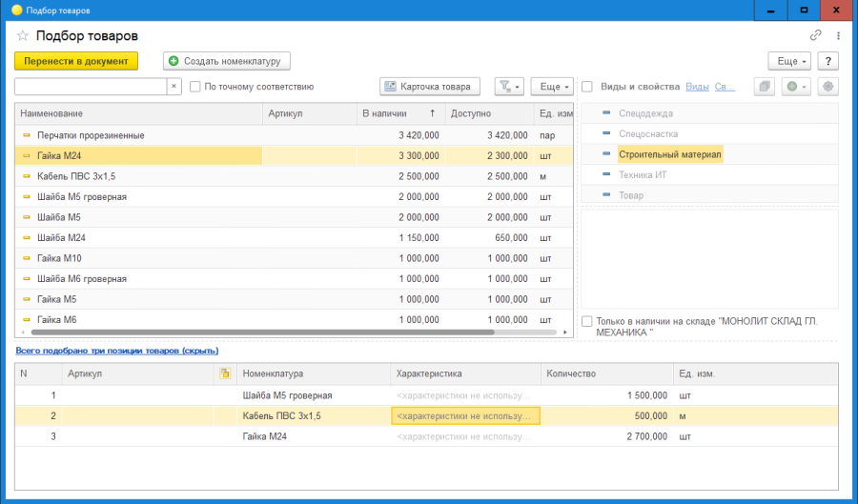Image resolution: width=858 pixels, height=504 pixels.
Task: Toggle the Виды и свойства checkbox
Action: pyautogui.click(x=587, y=87)
